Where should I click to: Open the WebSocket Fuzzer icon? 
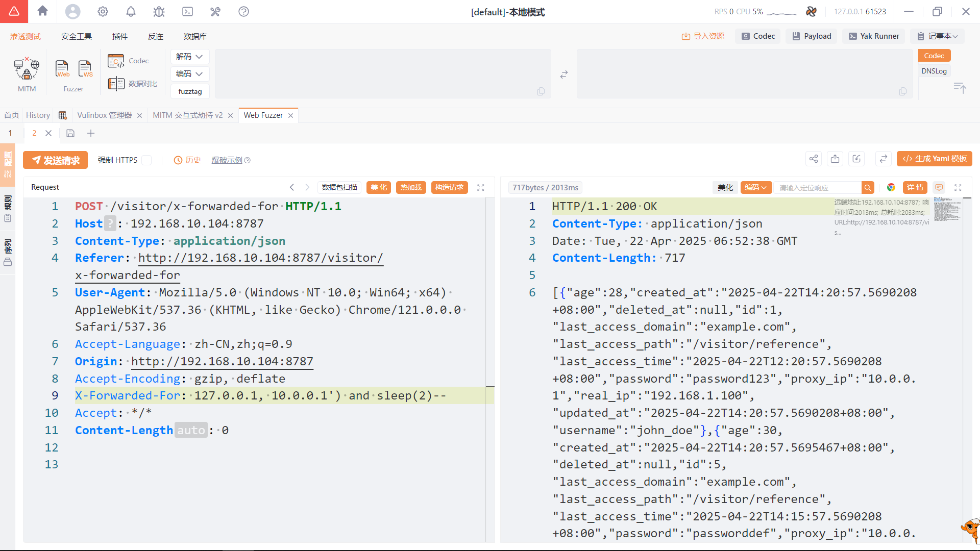click(x=85, y=68)
